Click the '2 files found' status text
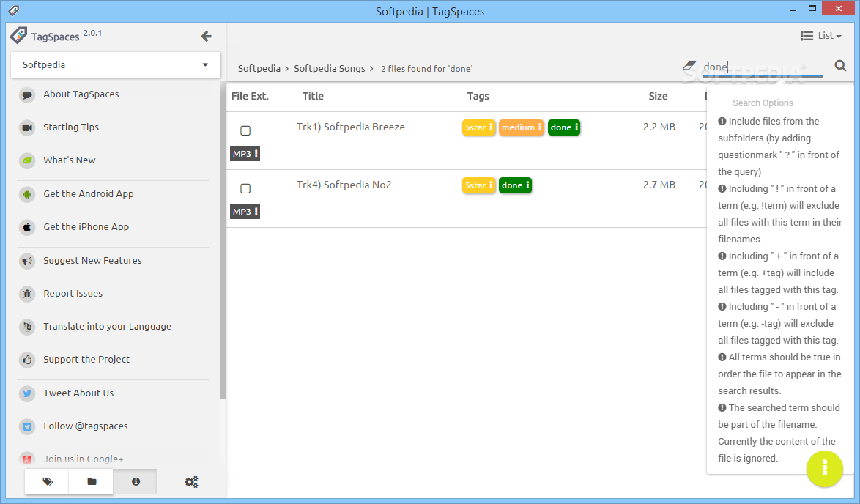Viewport: 860px width, 504px height. click(427, 69)
